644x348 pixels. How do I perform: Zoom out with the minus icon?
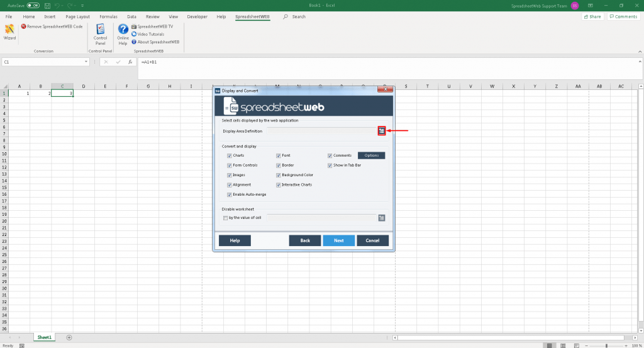tap(587, 345)
